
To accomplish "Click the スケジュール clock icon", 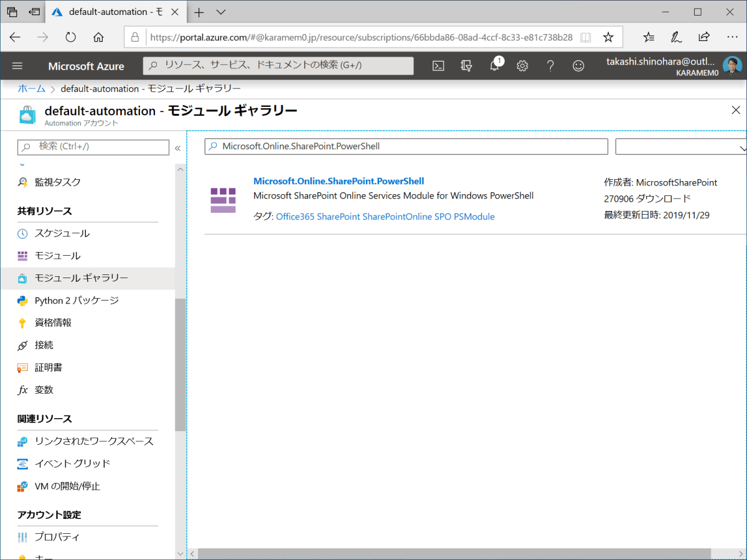I will coord(22,233).
